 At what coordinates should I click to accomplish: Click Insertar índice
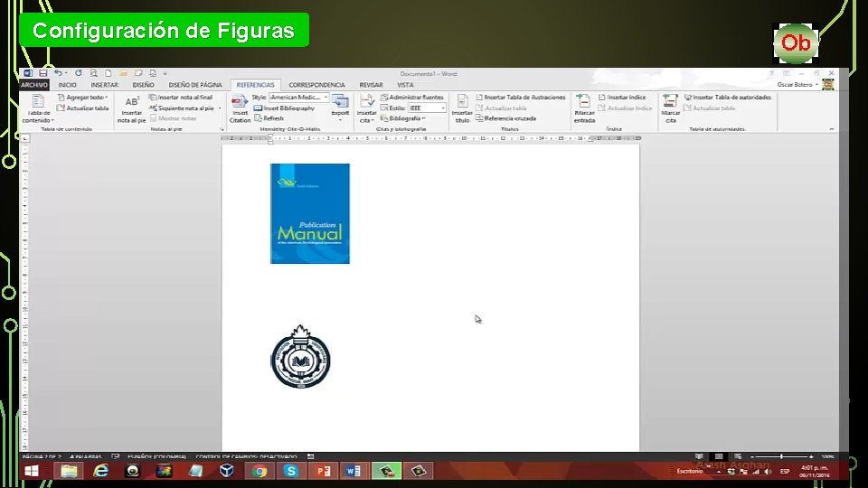622,98
